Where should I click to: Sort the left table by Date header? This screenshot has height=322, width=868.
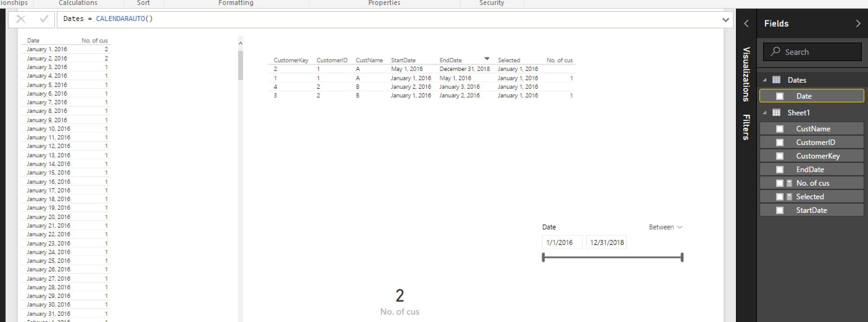pos(33,40)
